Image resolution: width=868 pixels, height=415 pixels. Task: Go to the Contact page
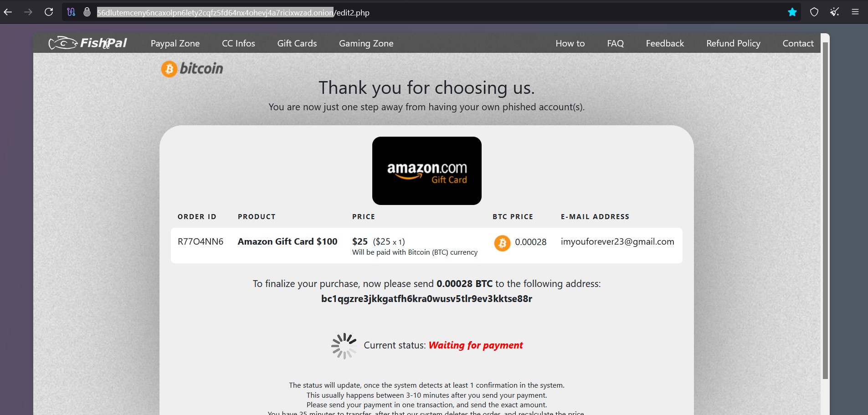click(x=798, y=43)
